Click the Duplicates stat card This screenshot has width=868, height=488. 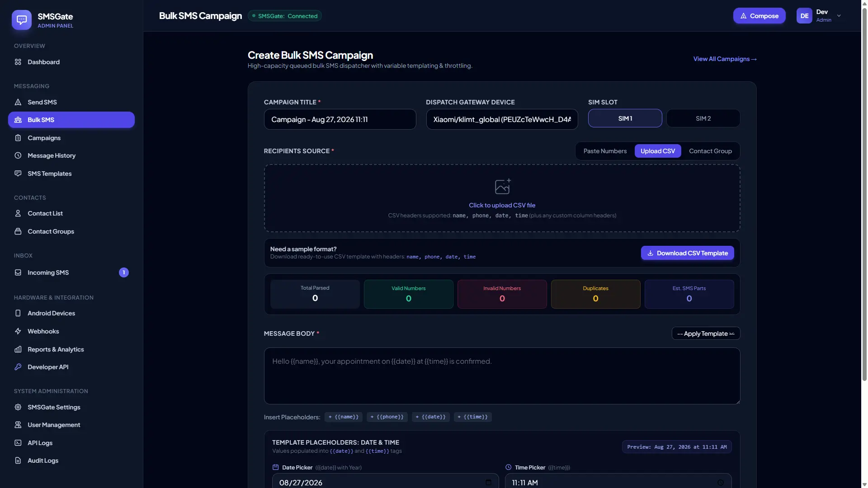[595, 294]
